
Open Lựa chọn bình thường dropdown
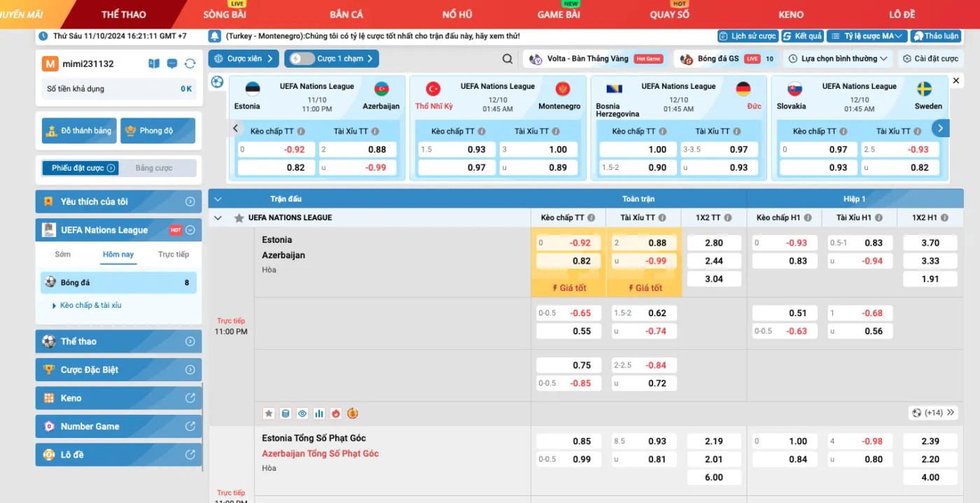[x=838, y=59]
